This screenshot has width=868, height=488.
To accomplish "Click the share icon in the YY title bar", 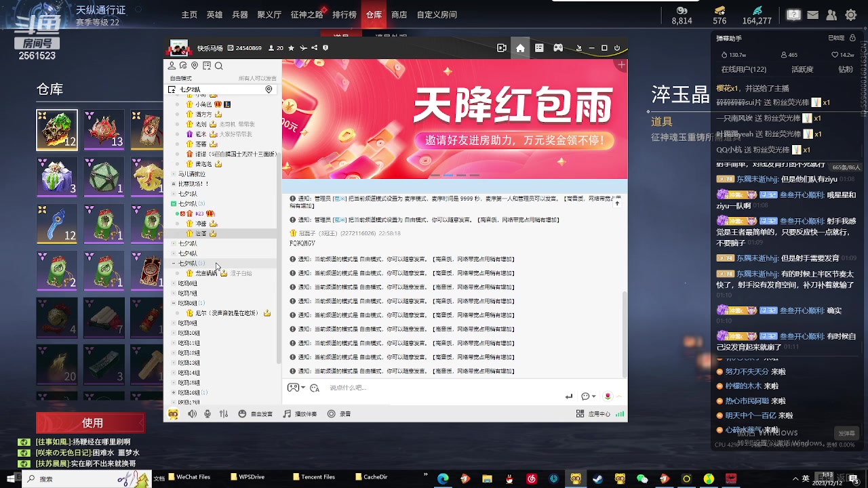I will tap(315, 47).
